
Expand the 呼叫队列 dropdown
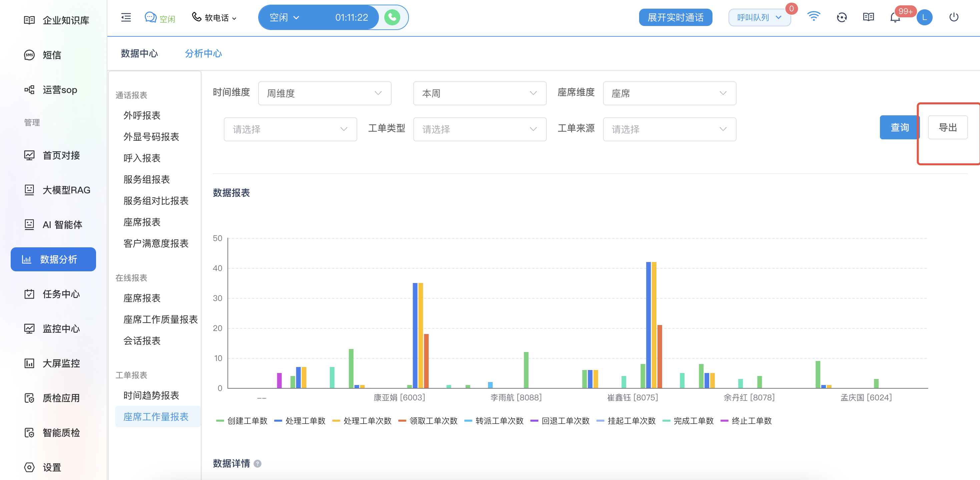[x=759, y=17]
